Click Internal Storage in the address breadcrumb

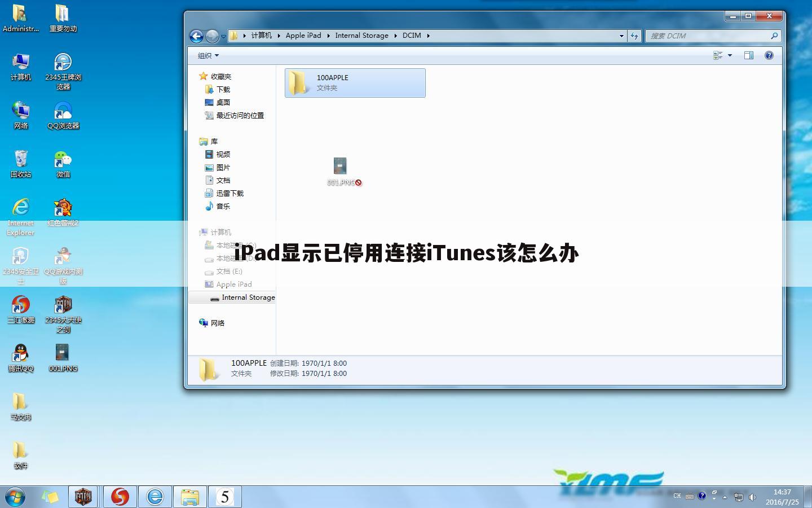tap(361, 36)
